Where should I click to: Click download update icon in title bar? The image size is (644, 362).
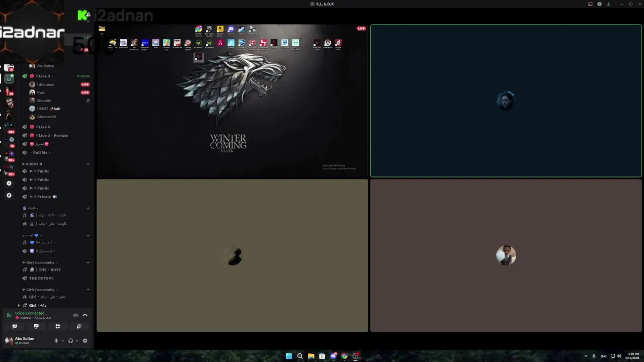[608, 4]
